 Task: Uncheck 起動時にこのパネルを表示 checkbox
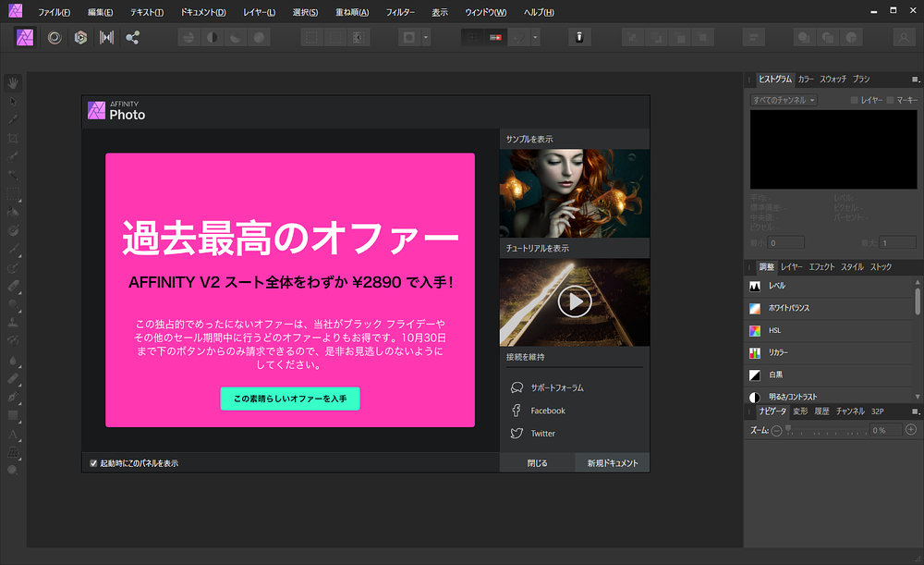point(93,463)
